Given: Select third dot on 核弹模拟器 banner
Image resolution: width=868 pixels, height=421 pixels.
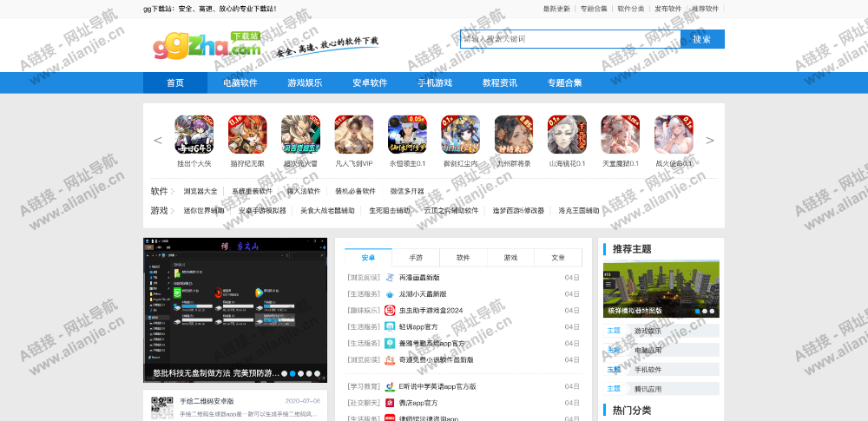Looking at the screenshot, I should [x=712, y=312].
